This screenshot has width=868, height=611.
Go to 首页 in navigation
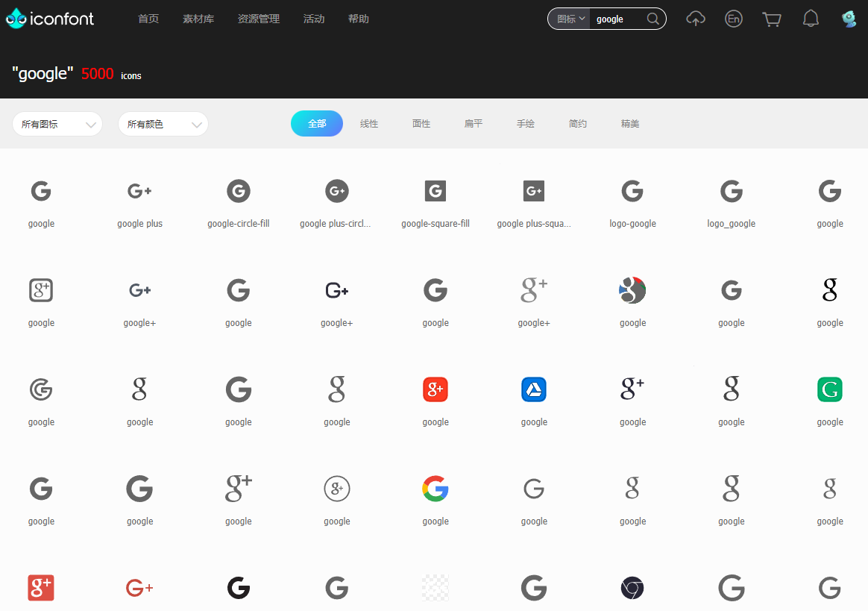coord(148,19)
